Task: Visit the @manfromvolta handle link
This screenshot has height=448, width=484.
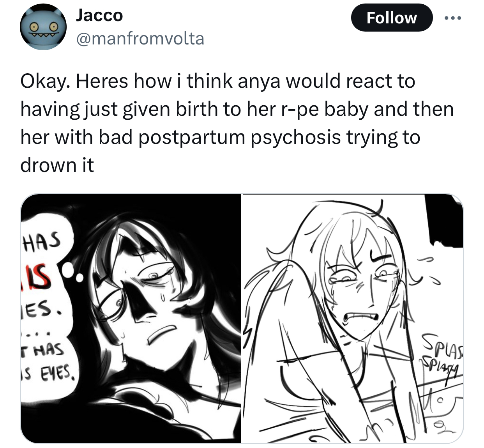Action: pos(140,39)
